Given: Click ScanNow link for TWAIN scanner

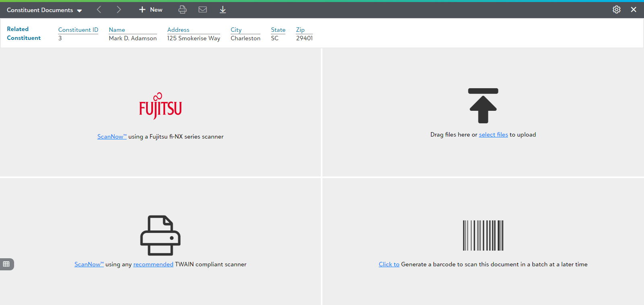Looking at the screenshot, I should (x=89, y=264).
